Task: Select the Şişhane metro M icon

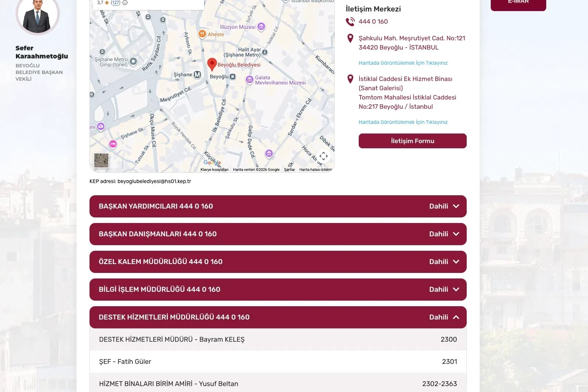Action: tap(197, 75)
